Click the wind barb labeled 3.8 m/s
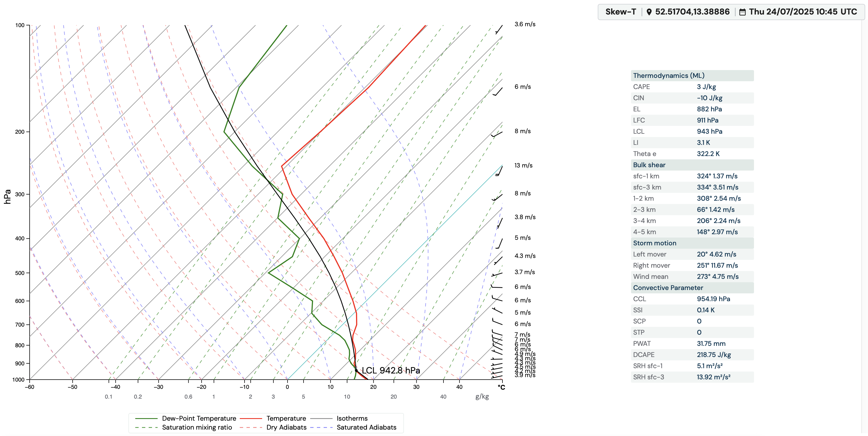 (x=500, y=223)
